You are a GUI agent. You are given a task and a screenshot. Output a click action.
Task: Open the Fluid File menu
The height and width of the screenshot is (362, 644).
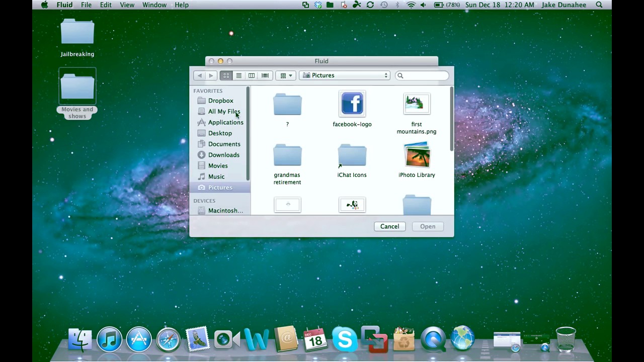point(86,5)
